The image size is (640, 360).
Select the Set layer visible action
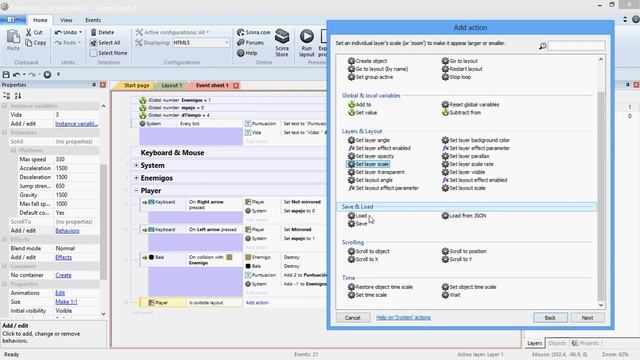(463, 172)
